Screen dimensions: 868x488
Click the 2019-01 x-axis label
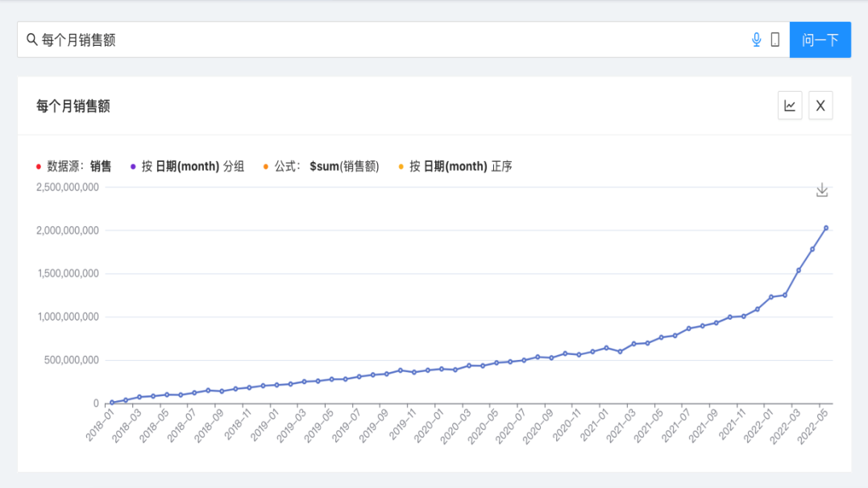[264, 425]
